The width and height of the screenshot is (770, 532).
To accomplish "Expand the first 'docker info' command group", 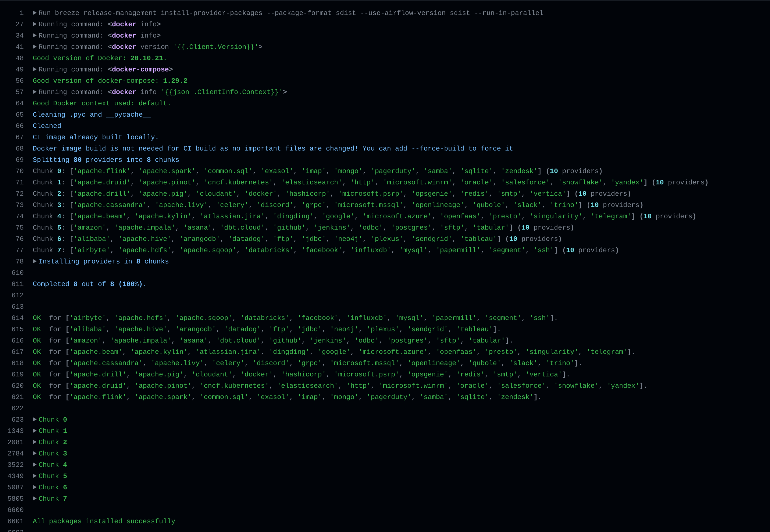I will (35, 24).
